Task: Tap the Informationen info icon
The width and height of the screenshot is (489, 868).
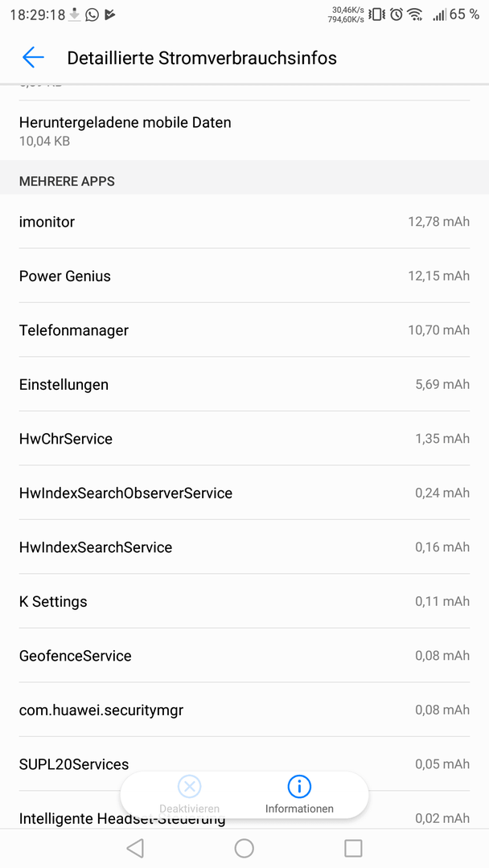Action: coord(299,786)
